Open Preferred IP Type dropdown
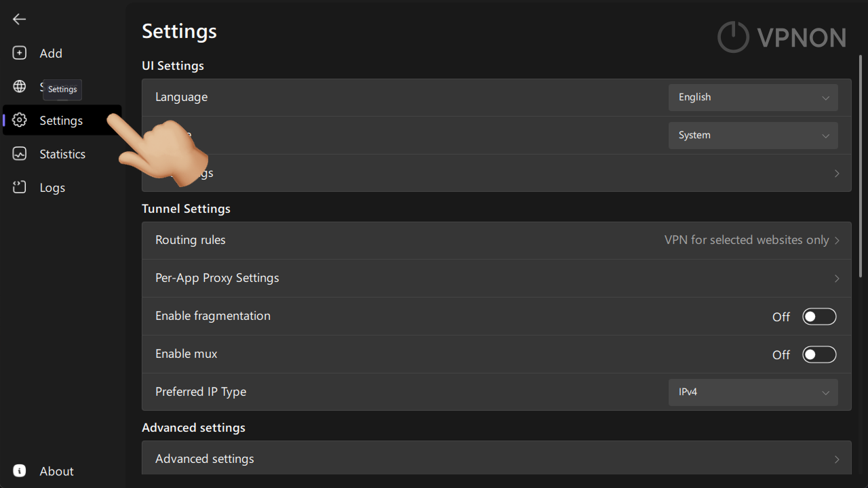Image resolution: width=868 pixels, height=488 pixels. (x=753, y=392)
